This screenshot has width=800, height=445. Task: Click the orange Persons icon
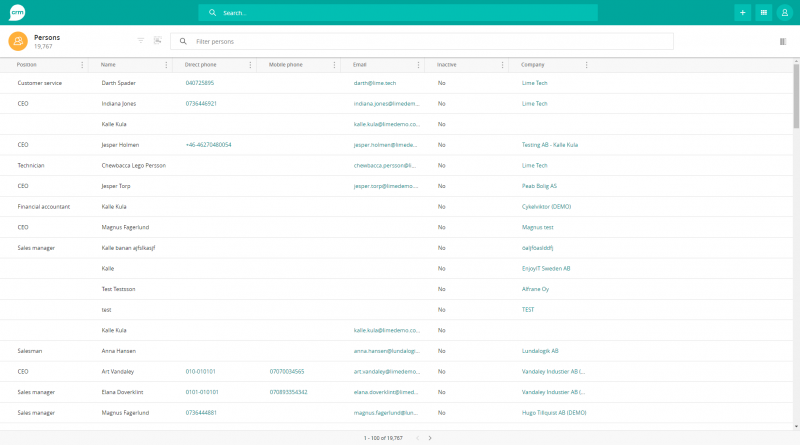click(x=18, y=41)
